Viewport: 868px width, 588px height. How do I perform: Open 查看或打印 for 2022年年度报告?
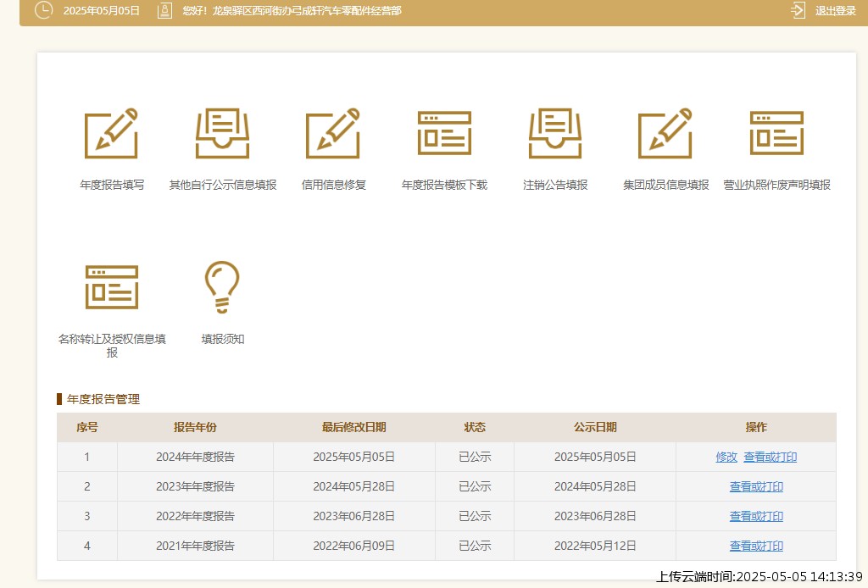click(x=756, y=516)
